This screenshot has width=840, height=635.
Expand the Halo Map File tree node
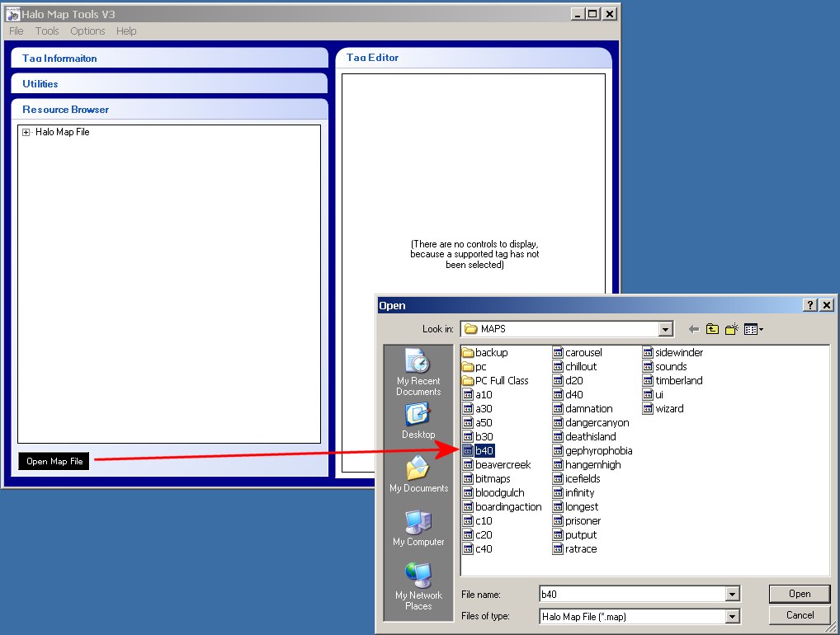pos(26,132)
